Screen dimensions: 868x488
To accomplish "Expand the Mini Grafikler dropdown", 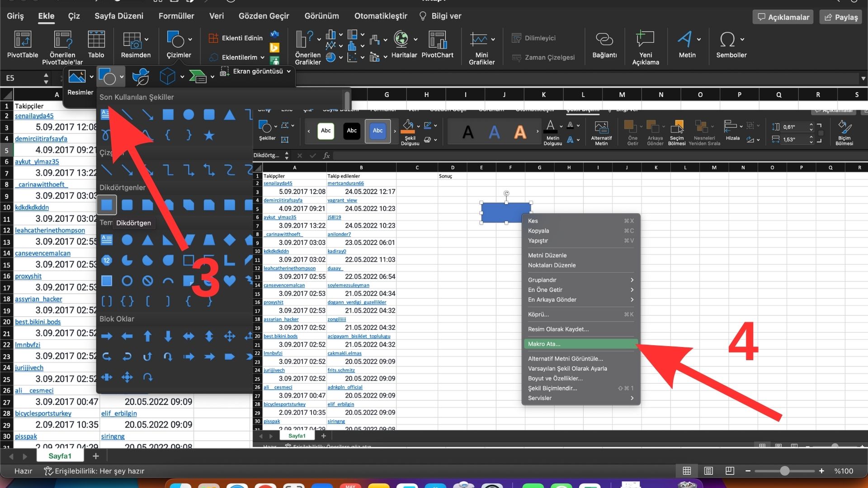I will click(493, 39).
